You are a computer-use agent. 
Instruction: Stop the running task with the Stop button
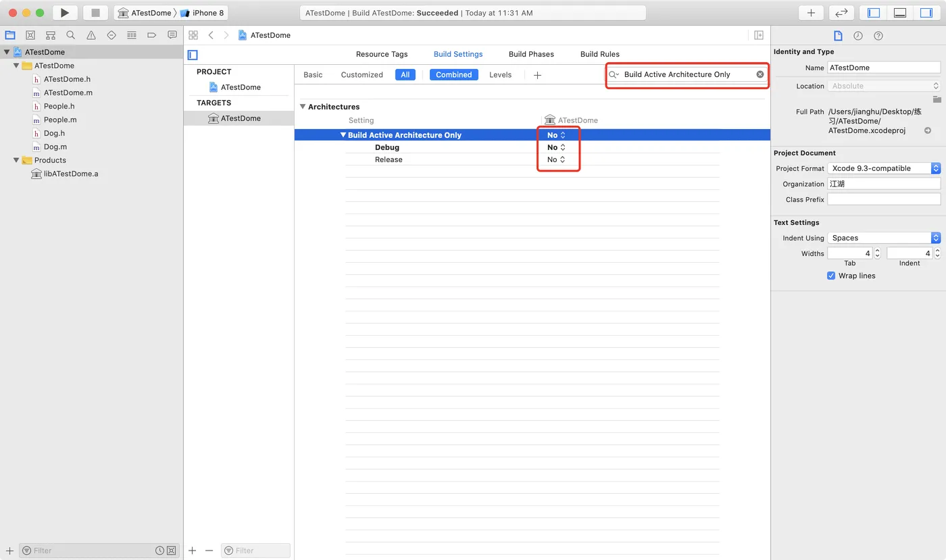point(95,13)
